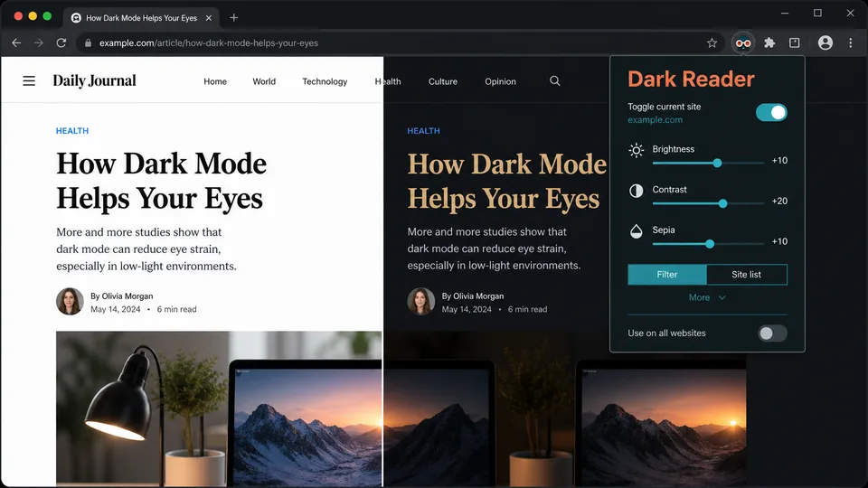Image resolution: width=868 pixels, height=488 pixels.
Task: Go back with the browser back arrow
Action: tap(16, 42)
